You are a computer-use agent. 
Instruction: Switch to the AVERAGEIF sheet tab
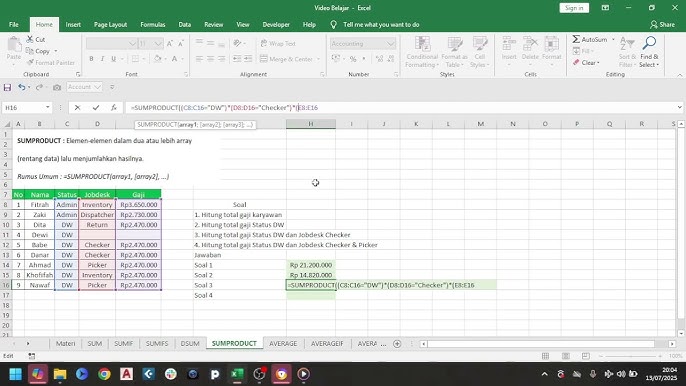pos(327,344)
